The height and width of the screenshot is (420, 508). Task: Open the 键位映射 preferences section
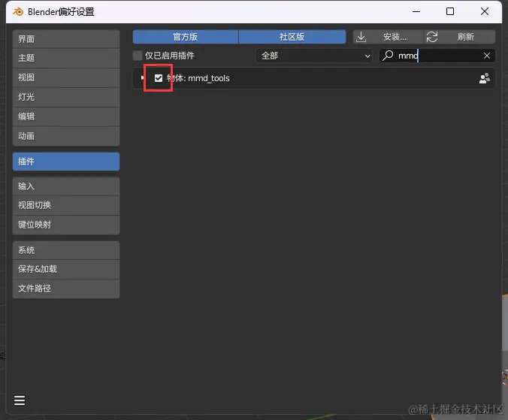[x=66, y=225]
